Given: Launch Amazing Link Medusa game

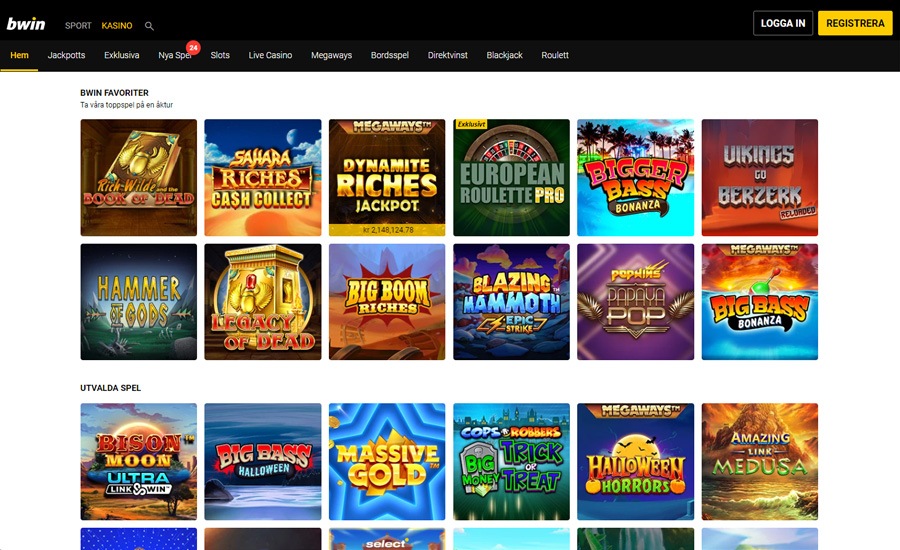Looking at the screenshot, I should pyautogui.click(x=759, y=462).
